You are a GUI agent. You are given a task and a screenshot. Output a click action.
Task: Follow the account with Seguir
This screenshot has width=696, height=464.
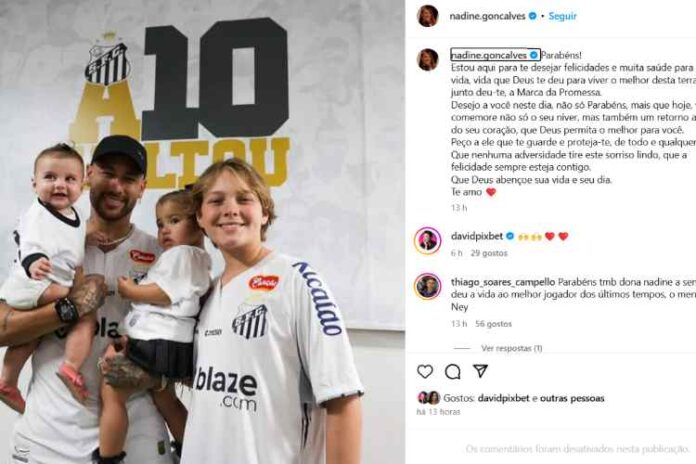pyautogui.click(x=562, y=16)
